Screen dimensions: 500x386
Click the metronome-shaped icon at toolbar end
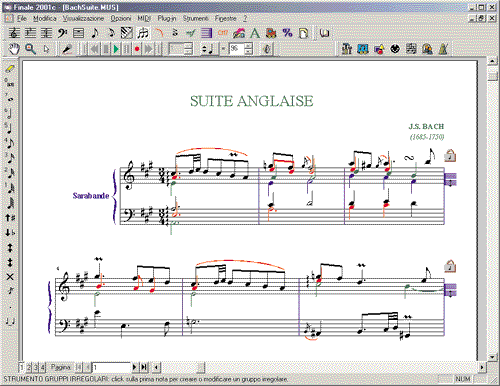(x=443, y=49)
